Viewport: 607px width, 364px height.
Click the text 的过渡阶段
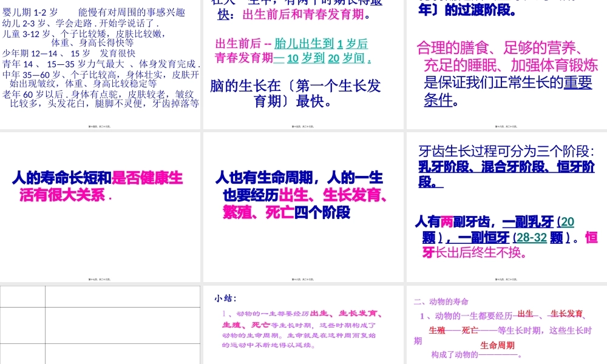(480, 10)
